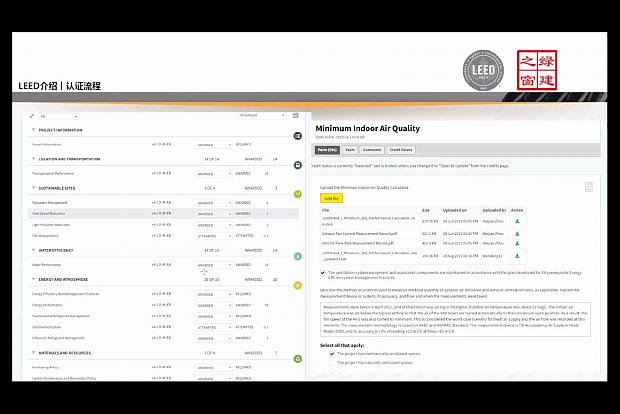This screenshot has height=414, width=620.
Task: Check project has naturally ventilated spaces
Action: click(x=332, y=362)
